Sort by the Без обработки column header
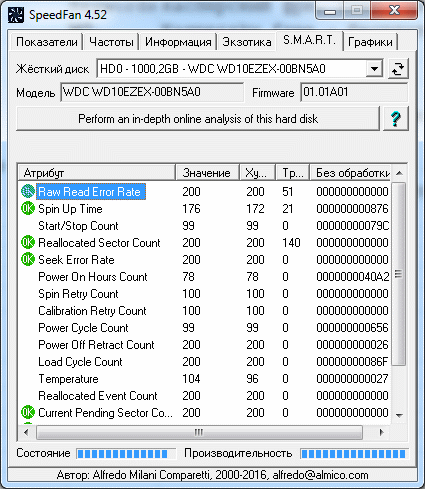 click(351, 173)
